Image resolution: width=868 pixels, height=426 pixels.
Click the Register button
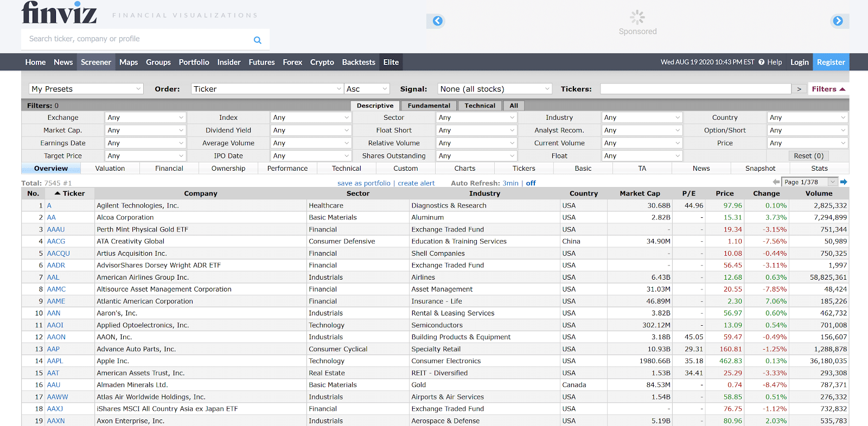[x=831, y=62]
